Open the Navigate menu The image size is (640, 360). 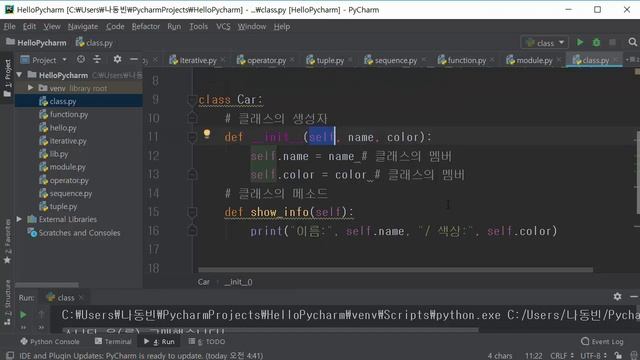click(83, 27)
